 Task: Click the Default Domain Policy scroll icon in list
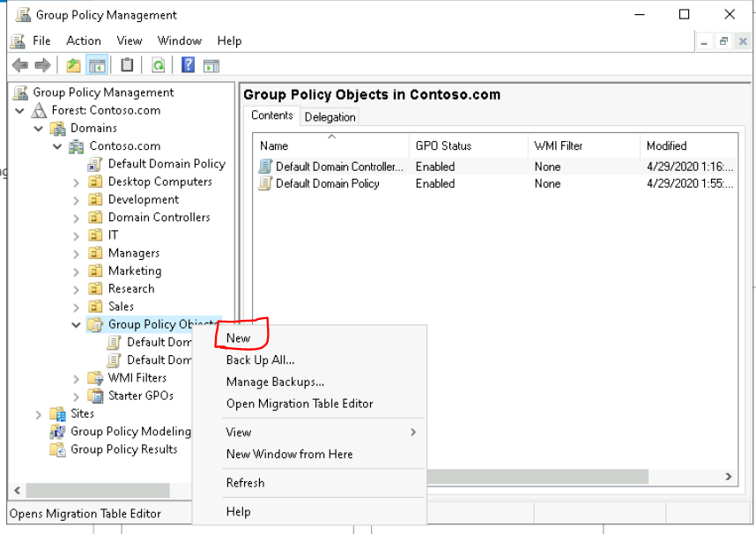click(x=265, y=184)
